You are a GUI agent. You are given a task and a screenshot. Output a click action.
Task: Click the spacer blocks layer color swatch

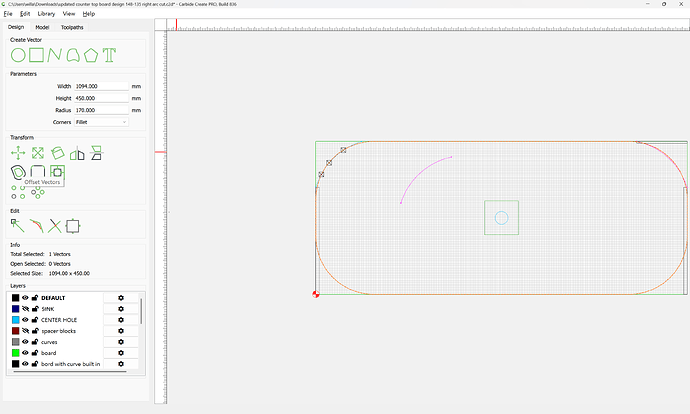[x=15, y=331]
